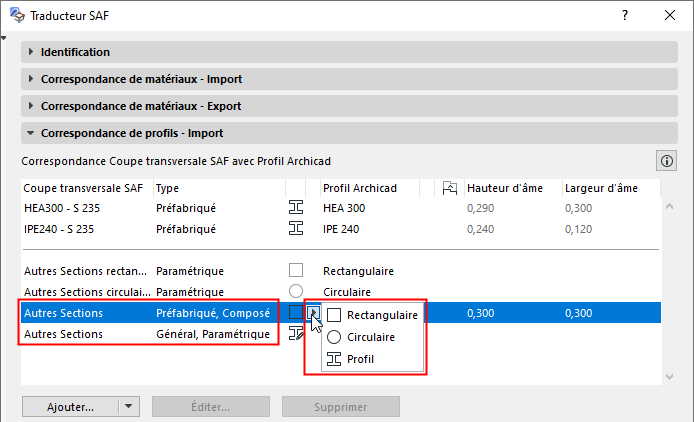This screenshot has width=694, height=422.
Task: Click the 0,300 web height value in the selected row
Action: 480,313
